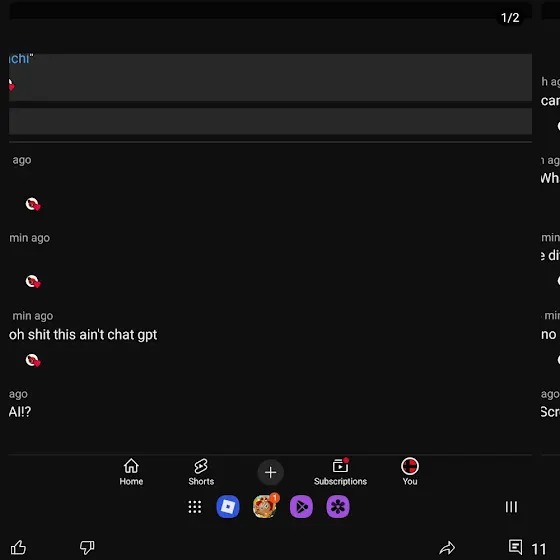Launch the cookie game app with notification badge

265,506
